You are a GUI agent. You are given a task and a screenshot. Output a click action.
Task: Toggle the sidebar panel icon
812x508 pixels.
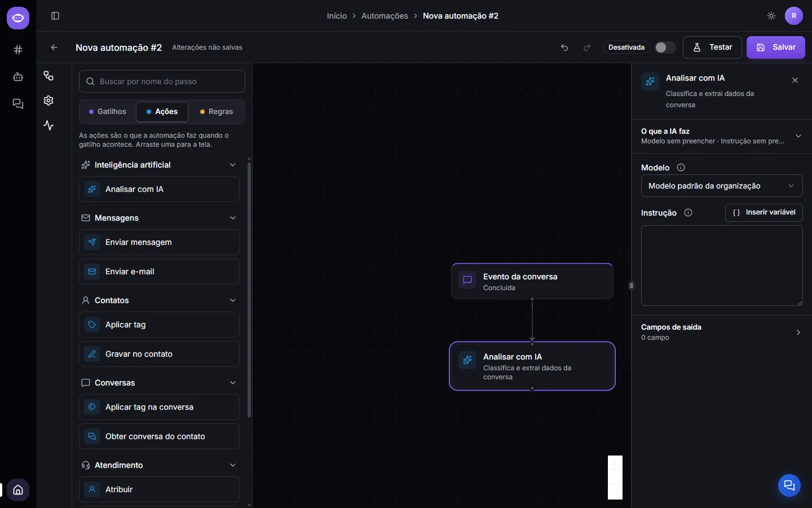(55, 16)
